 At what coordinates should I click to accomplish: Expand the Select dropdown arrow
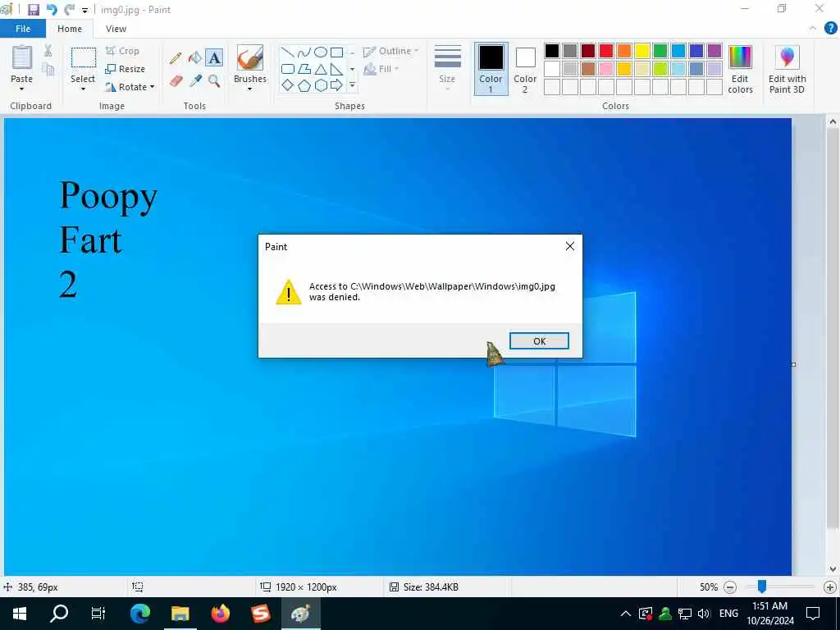pyautogui.click(x=83, y=89)
